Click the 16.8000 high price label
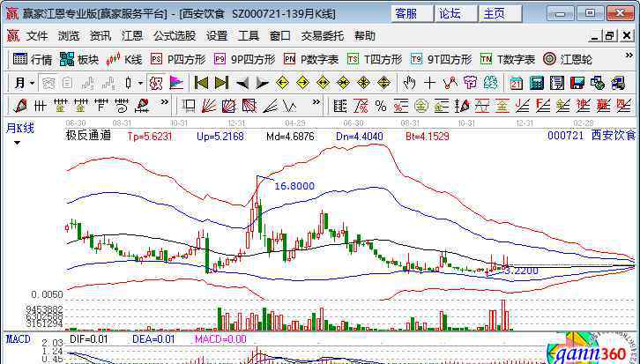This screenshot has width=640, height=364. 294,186
